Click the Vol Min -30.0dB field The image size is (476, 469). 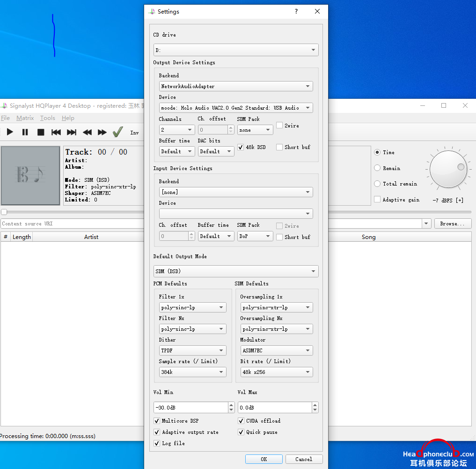[x=191, y=408]
